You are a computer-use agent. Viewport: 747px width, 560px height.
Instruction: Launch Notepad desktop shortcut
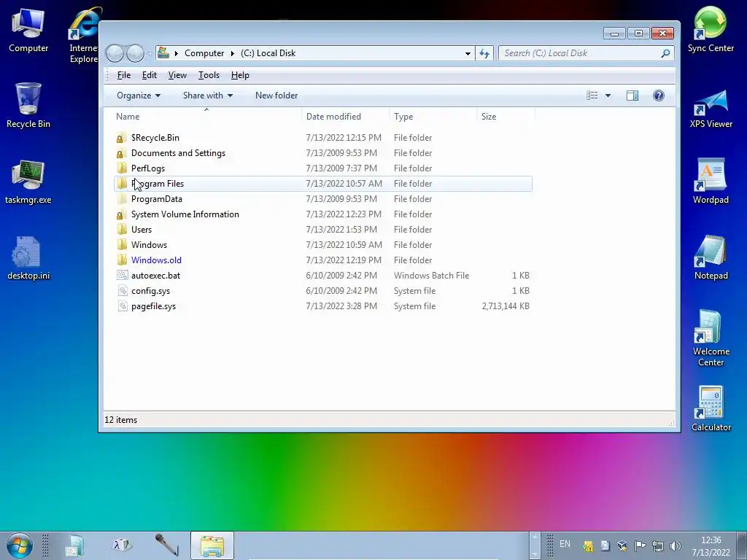point(711,257)
